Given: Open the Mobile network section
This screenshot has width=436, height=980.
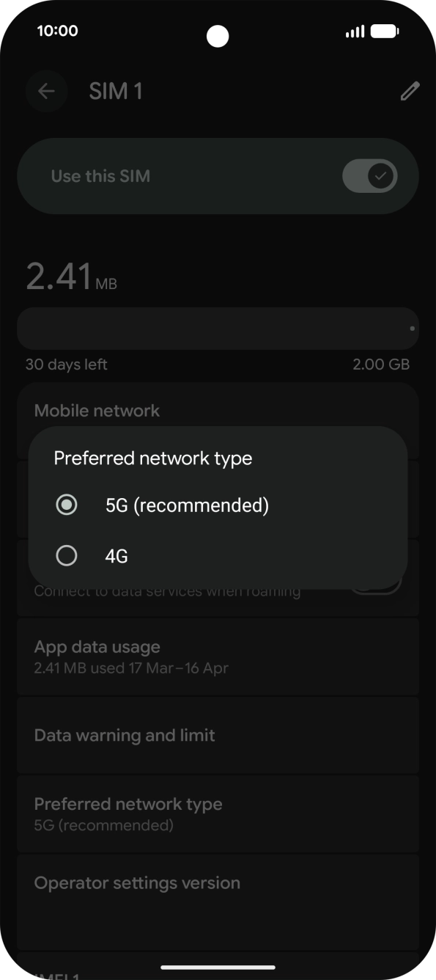Looking at the screenshot, I should point(97,410).
